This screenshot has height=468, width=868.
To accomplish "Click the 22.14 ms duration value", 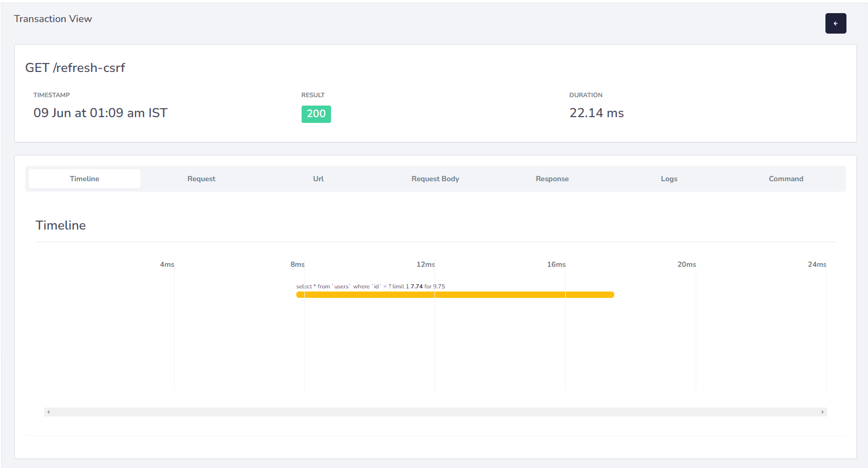I will click(596, 113).
